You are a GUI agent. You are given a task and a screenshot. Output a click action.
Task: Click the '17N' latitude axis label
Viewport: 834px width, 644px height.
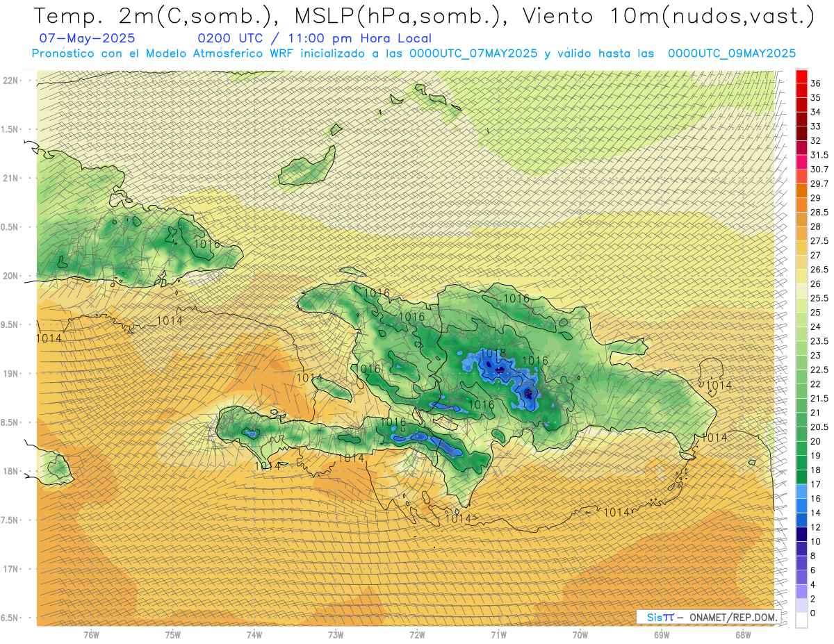pos(11,569)
